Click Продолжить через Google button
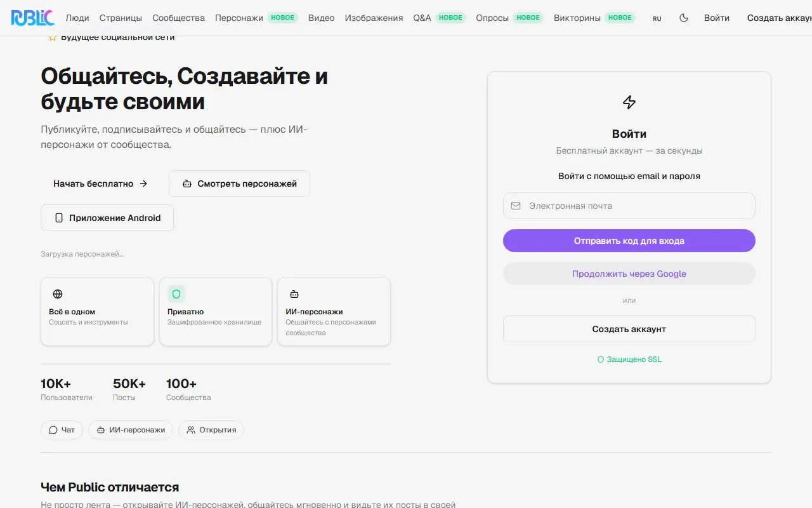The image size is (812, 508). coord(629,274)
